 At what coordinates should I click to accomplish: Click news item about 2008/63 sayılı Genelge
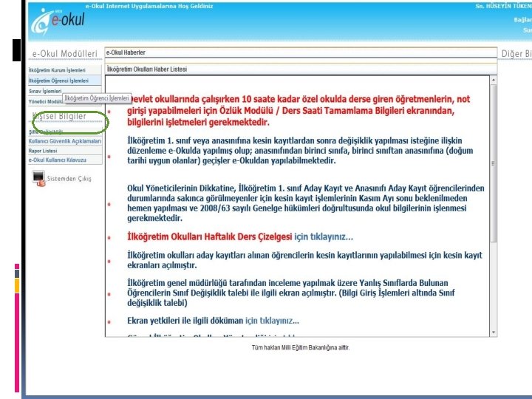[x=306, y=203]
